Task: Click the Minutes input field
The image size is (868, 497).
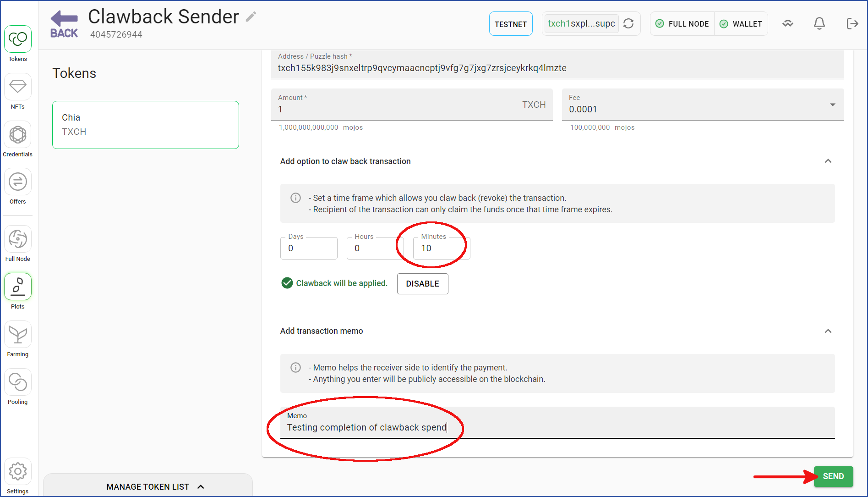Action: (x=441, y=248)
